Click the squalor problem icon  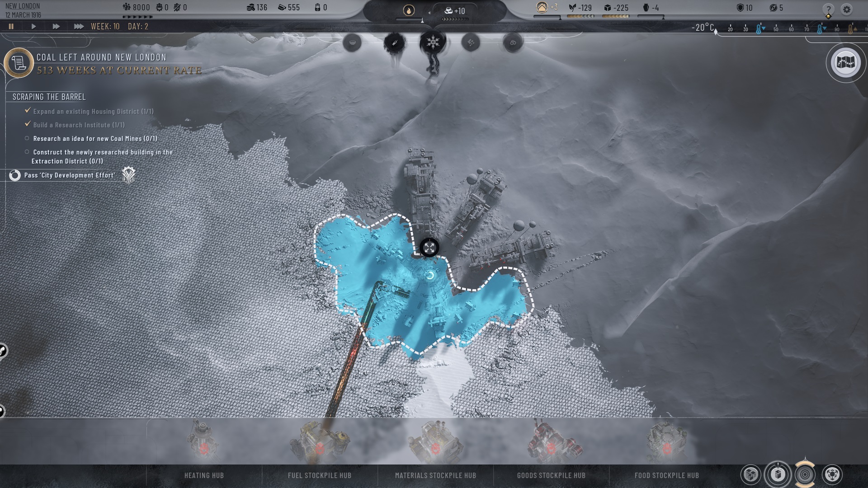pos(471,43)
